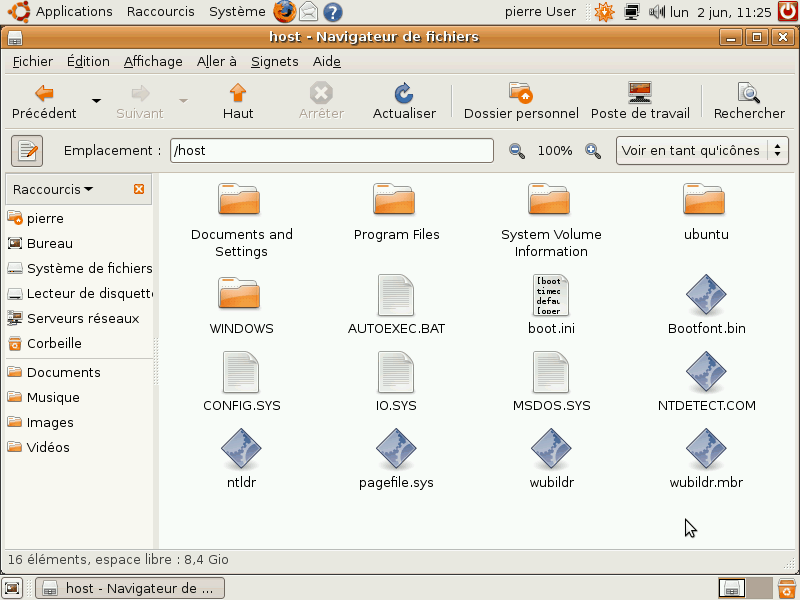Viewport: 800px width, 600px height.
Task: Open the Précédent history dropdown arrow
Action: click(x=96, y=101)
